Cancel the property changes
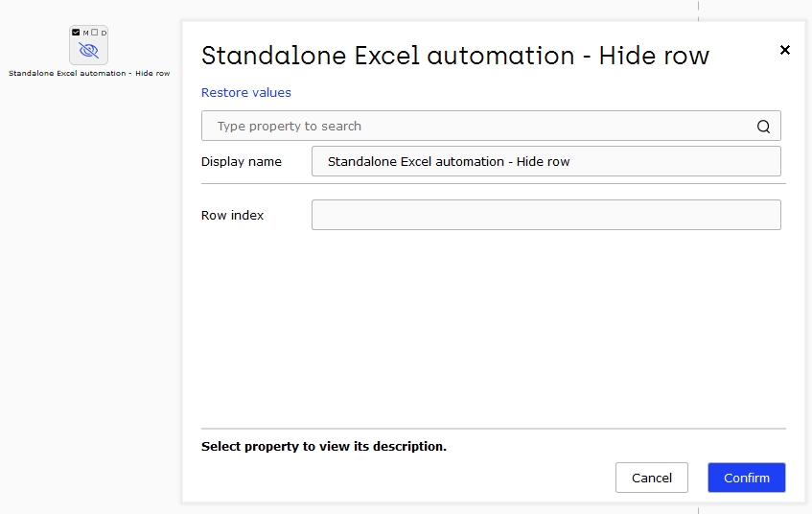 pyautogui.click(x=652, y=478)
